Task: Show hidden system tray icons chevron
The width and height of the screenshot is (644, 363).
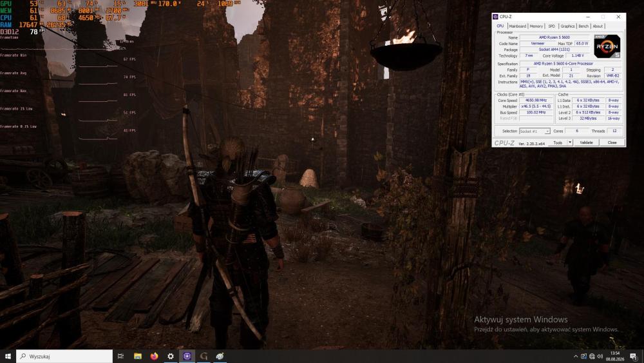Action: coord(575,357)
